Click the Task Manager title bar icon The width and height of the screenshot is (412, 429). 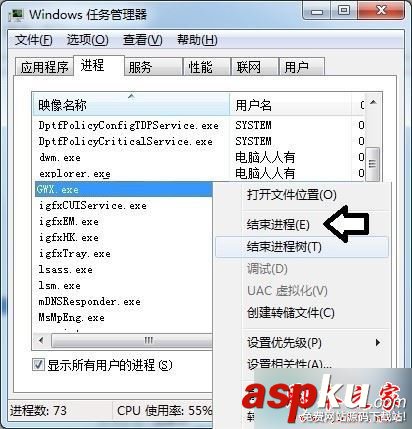coord(17,15)
